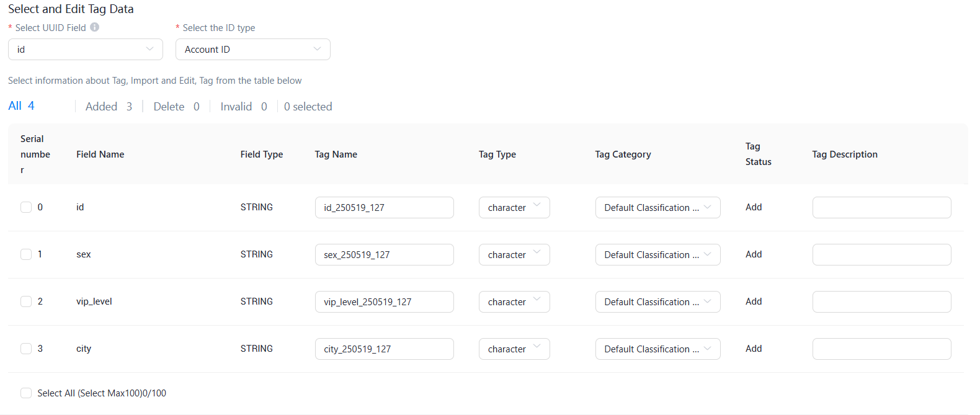Image resolution: width=980 pixels, height=415 pixels.
Task: Click the info icon beside Select UUID Field
Action: point(94,27)
